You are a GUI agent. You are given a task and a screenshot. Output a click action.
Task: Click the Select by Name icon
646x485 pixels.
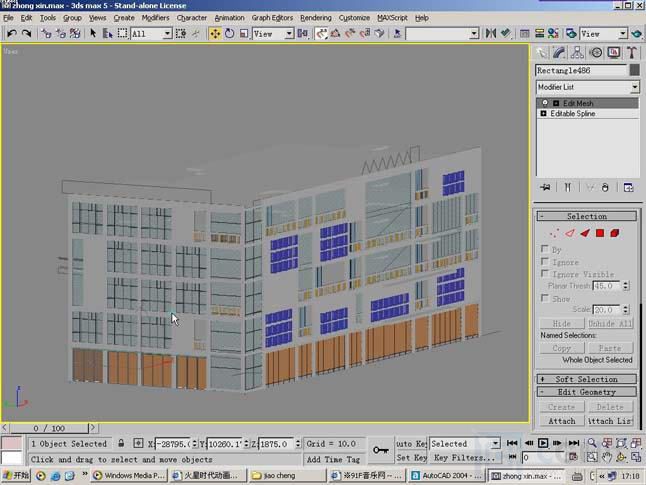[108, 33]
